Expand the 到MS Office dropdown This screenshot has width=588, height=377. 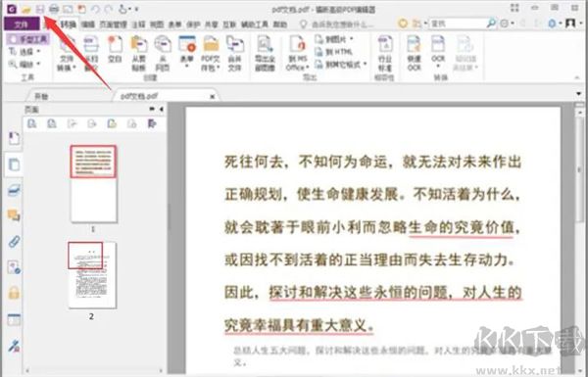[297, 53]
